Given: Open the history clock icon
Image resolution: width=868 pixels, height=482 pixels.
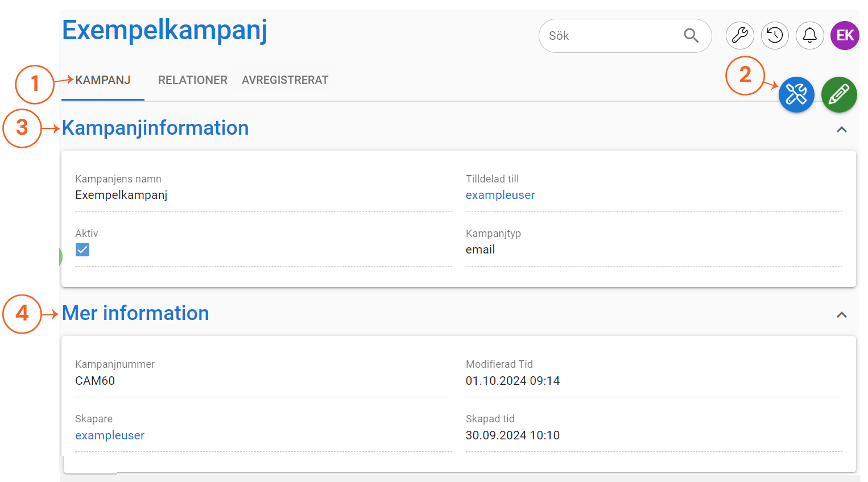Looking at the screenshot, I should coord(775,36).
